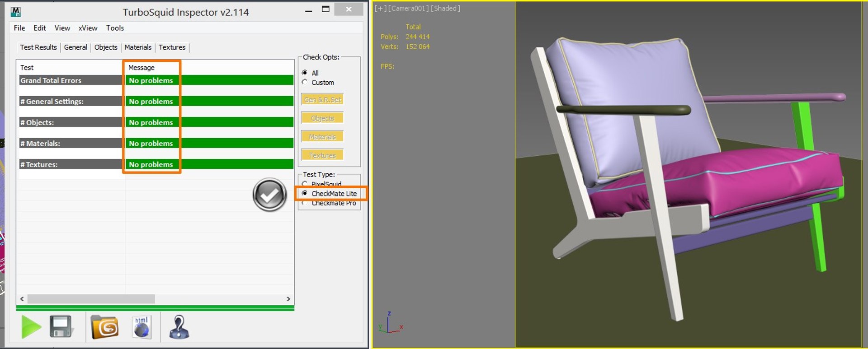Click the green progress bar above the toolbar
This screenshot has width=868, height=349.
click(x=155, y=308)
